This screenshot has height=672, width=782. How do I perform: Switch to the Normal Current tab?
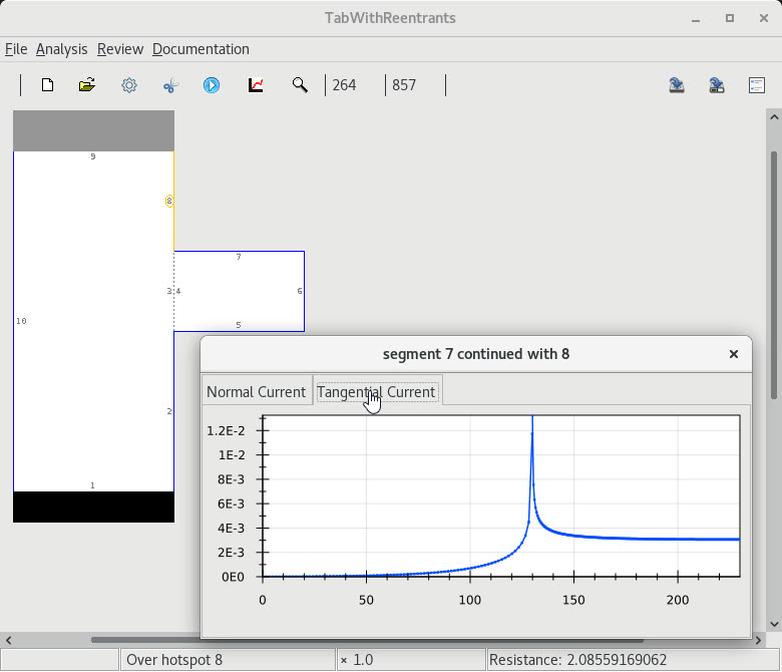[x=256, y=392]
